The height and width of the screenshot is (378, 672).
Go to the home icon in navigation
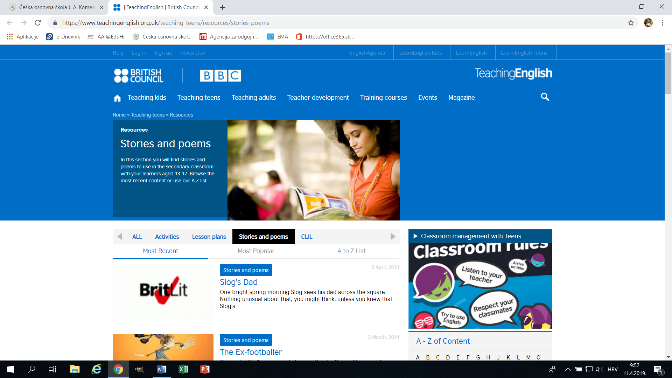[x=117, y=98]
